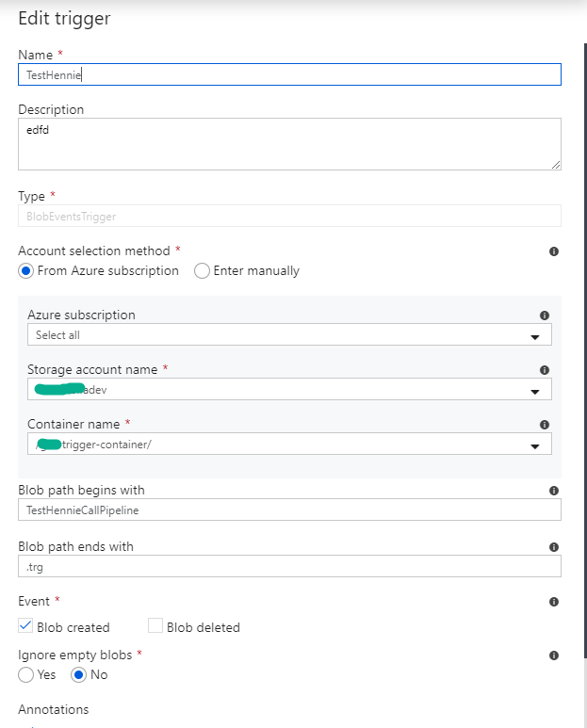The width and height of the screenshot is (587, 728).
Task: Select Yes for Ignore empty blobs
Action: (26, 674)
